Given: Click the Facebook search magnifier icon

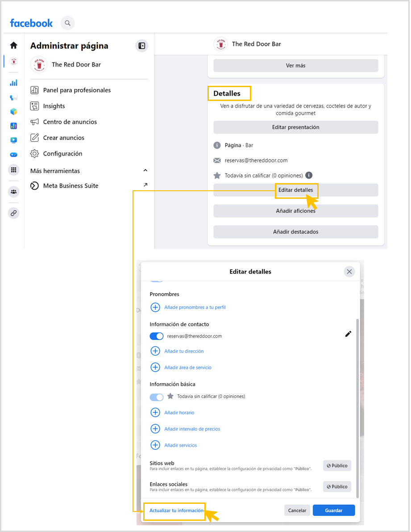Looking at the screenshot, I should (68, 23).
